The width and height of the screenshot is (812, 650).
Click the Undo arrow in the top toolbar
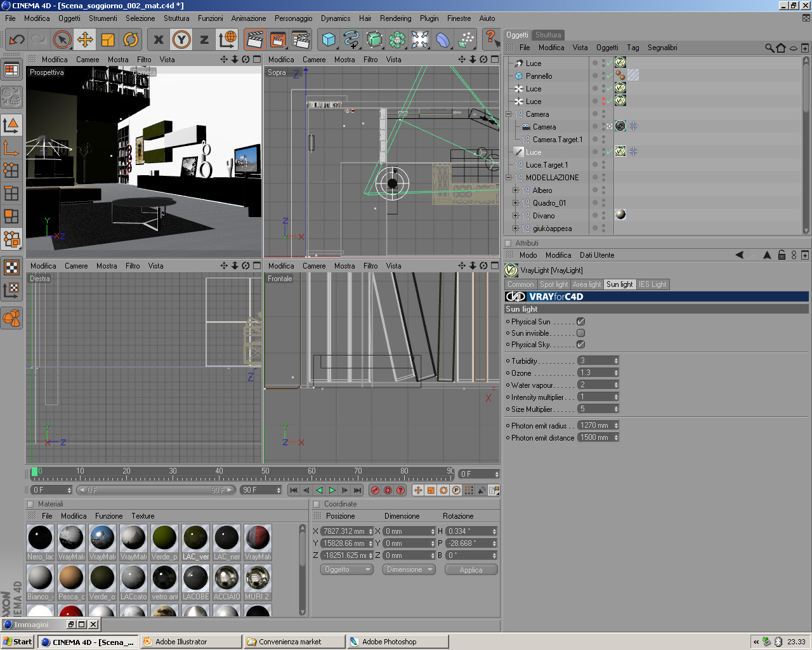click(x=17, y=40)
